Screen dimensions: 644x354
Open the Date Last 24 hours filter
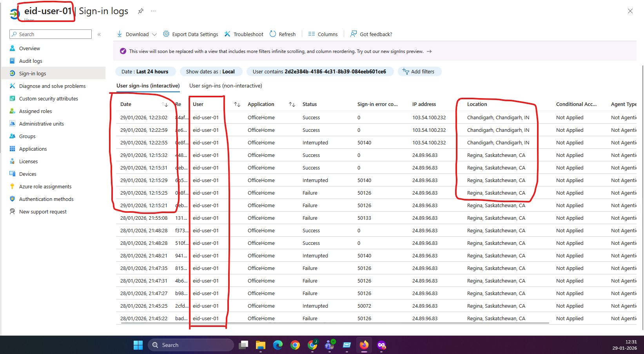coord(145,71)
